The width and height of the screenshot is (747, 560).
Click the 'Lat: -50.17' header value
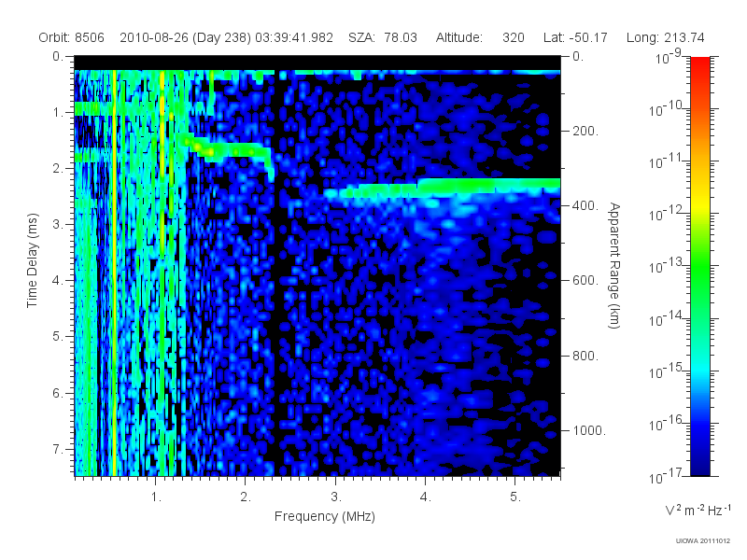pyautogui.click(x=575, y=37)
